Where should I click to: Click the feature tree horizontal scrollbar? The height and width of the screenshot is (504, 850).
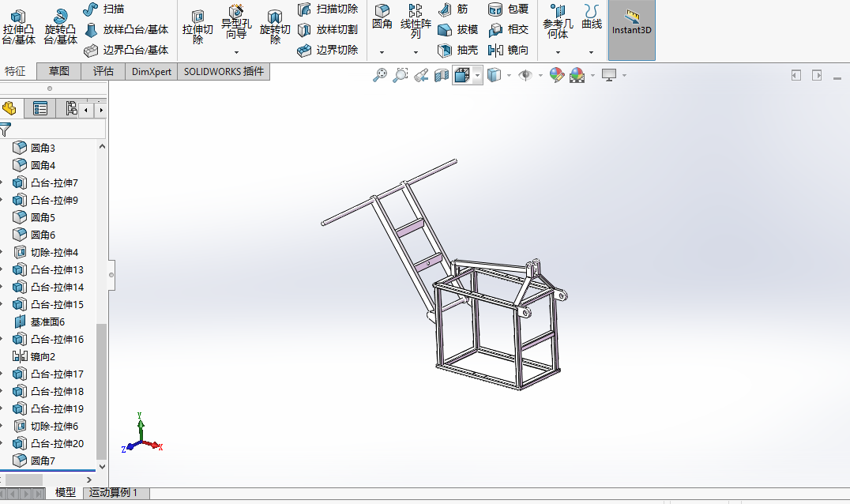pos(24,480)
